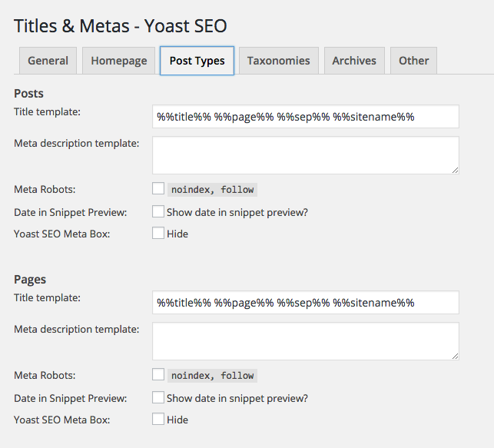Click 'Title template:' label under Pages

coord(48,297)
